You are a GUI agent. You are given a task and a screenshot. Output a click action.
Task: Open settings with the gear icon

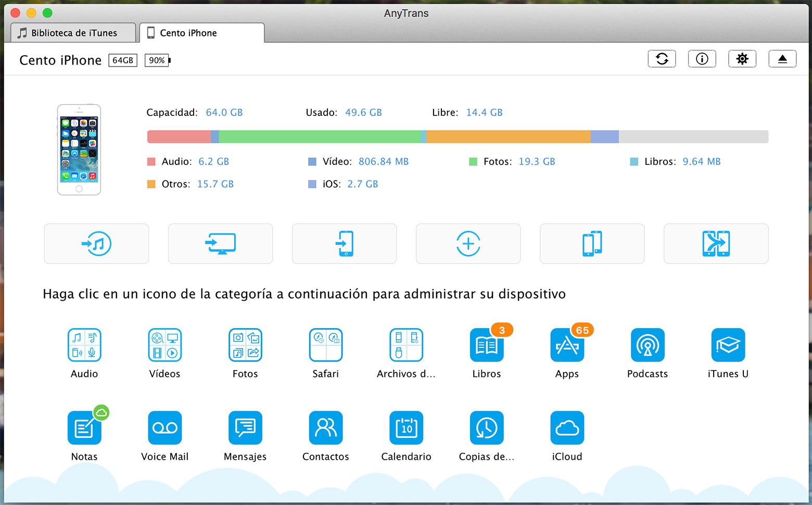(742, 59)
